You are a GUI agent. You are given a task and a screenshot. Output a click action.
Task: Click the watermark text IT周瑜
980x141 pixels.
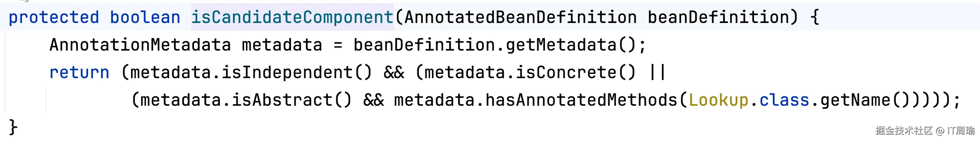pos(961,131)
